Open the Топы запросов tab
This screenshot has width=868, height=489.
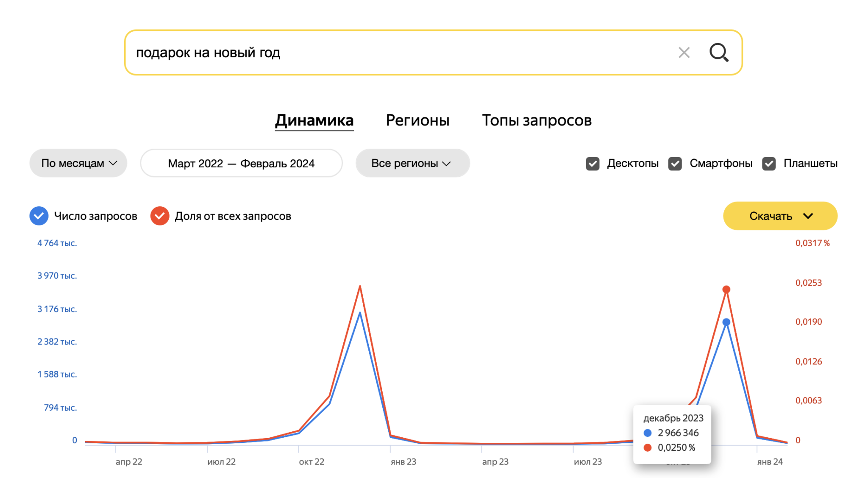click(x=537, y=120)
